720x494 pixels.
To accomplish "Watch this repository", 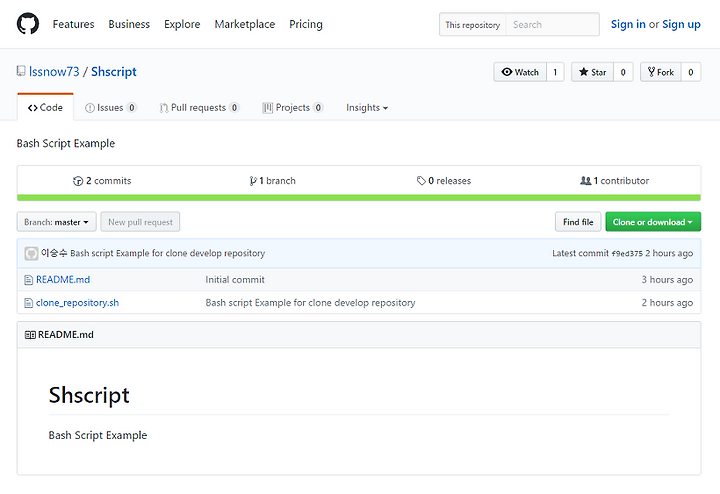I will tap(520, 72).
